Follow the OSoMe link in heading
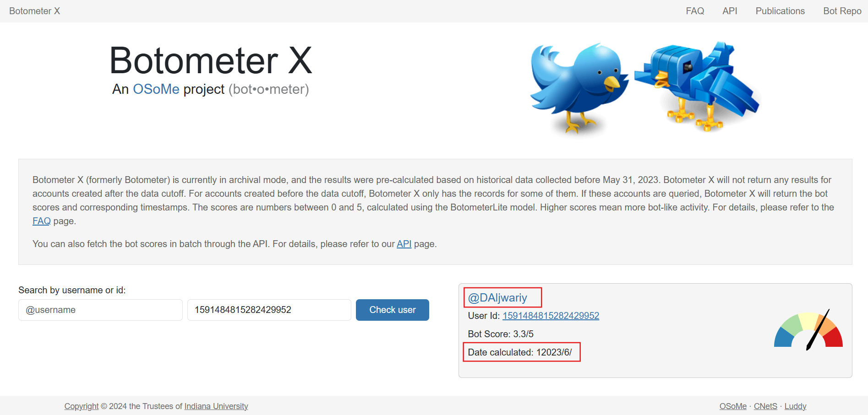The image size is (868, 415). [x=156, y=89]
